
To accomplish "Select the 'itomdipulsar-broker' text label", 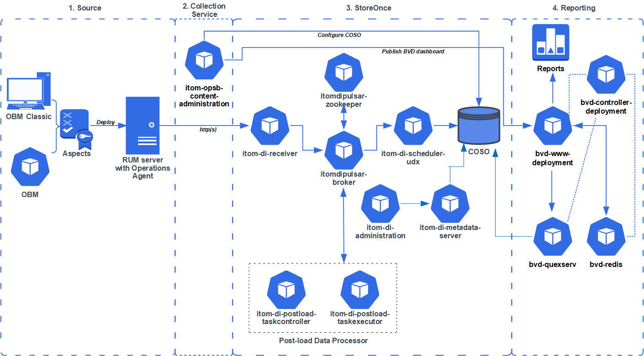I will pyautogui.click(x=343, y=178).
